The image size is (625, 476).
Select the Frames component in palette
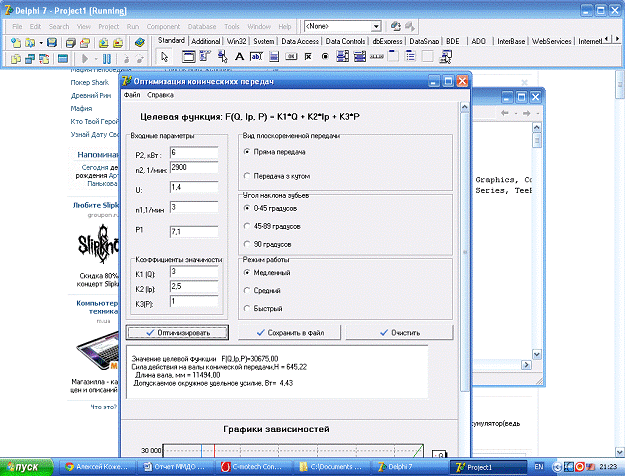[187, 57]
